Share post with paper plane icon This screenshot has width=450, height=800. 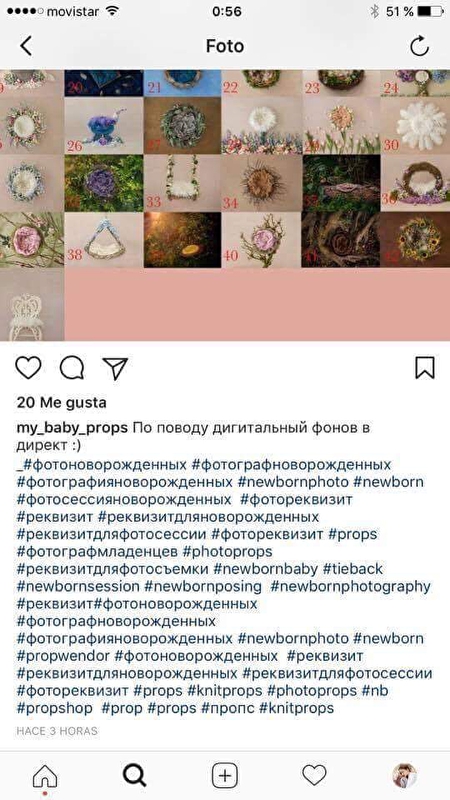tap(115, 368)
